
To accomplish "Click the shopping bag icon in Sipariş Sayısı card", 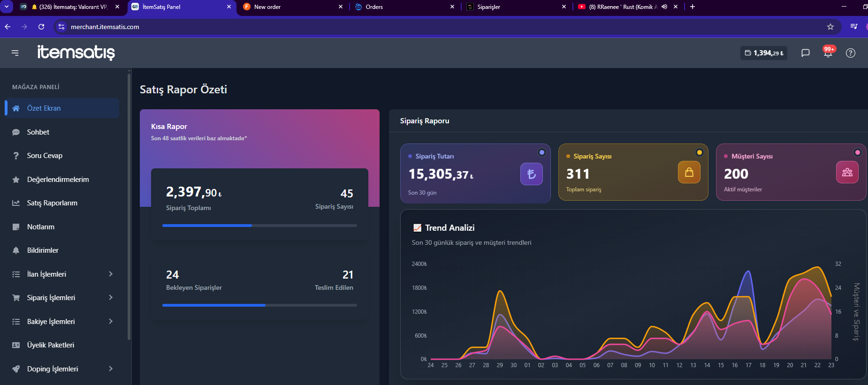I will point(689,172).
